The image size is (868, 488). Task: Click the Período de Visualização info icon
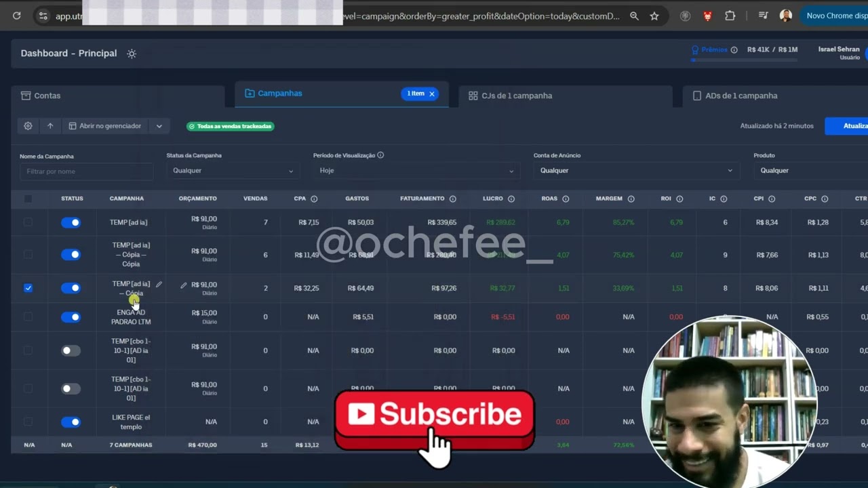(380, 155)
